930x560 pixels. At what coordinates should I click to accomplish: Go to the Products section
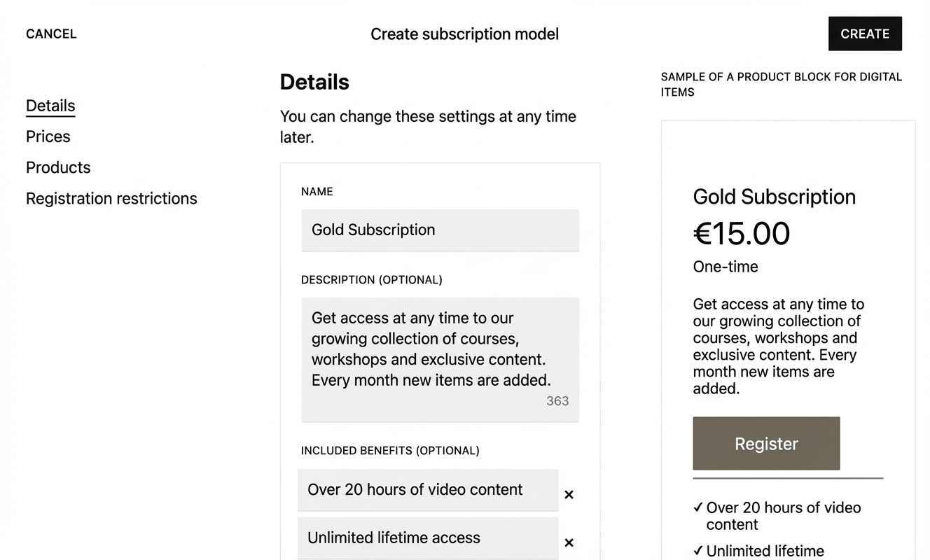click(x=58, y=167)
